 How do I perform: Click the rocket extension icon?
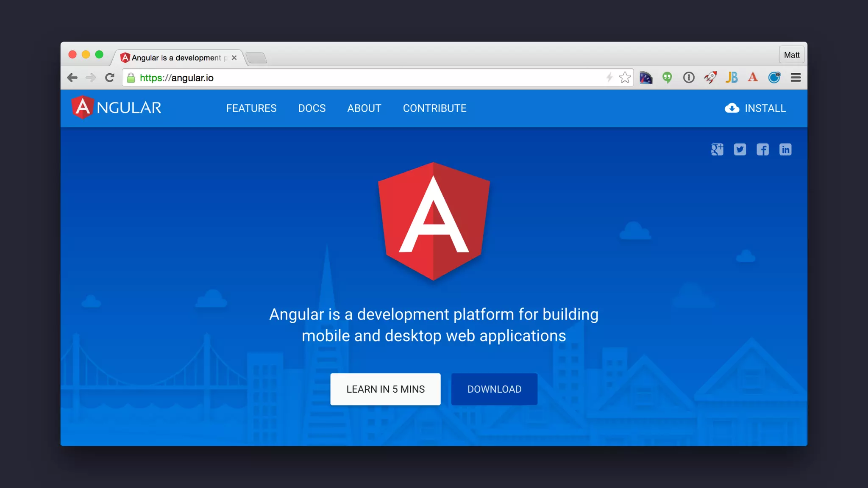[x=710, y=78]
